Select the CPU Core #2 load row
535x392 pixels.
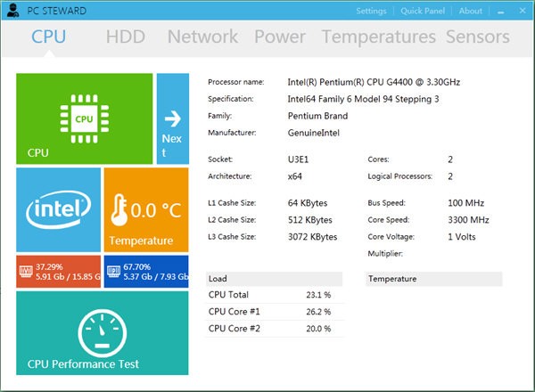click(274, 328)
